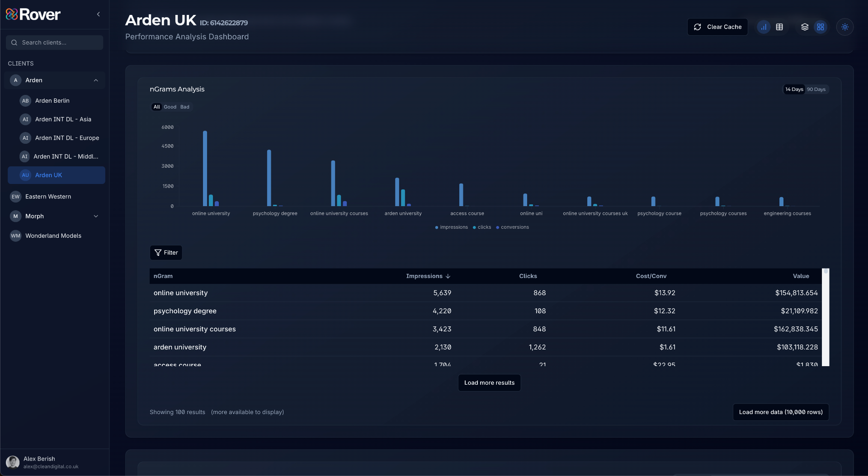Image resolution: width=868 pixels, height=476 pixels.
Task: Show All nGrams in the chart
Action: [156, 107]
